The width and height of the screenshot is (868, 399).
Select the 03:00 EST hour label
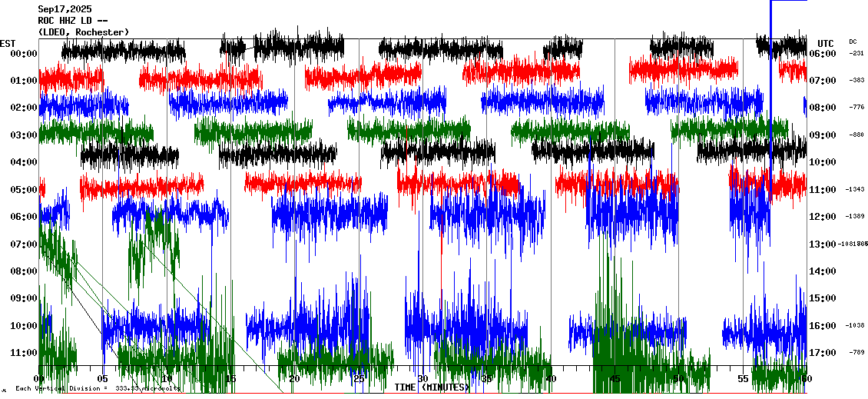pyautogui.click(x=24, y=135)
